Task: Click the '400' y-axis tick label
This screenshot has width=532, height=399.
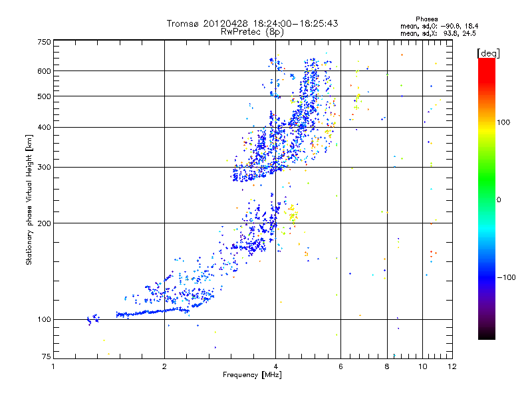Action: click(x=44, y=127)
